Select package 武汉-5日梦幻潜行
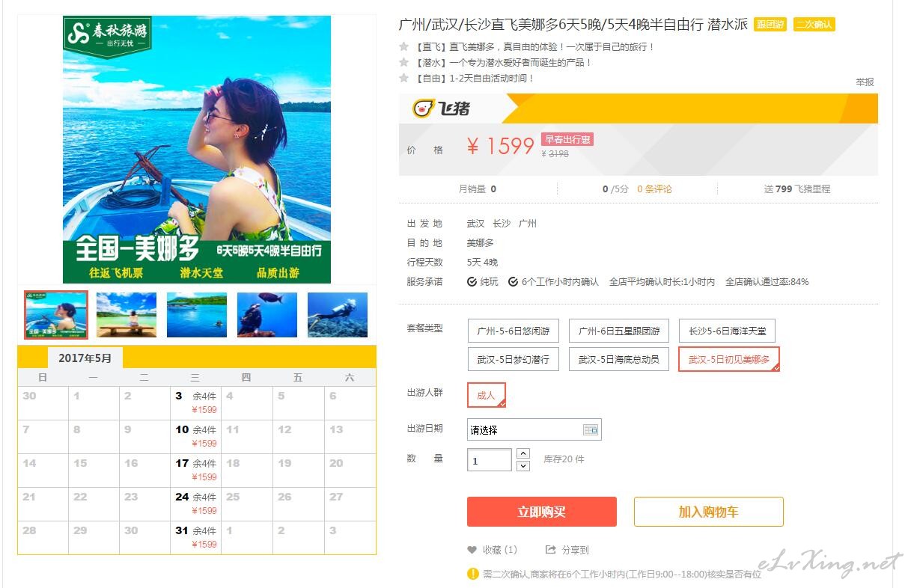 click(x=514, y=359)
